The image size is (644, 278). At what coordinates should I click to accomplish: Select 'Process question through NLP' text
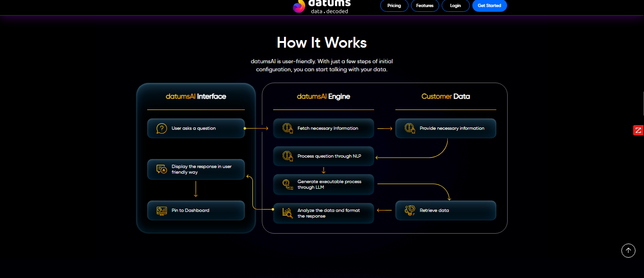click(x=329, y=156)
